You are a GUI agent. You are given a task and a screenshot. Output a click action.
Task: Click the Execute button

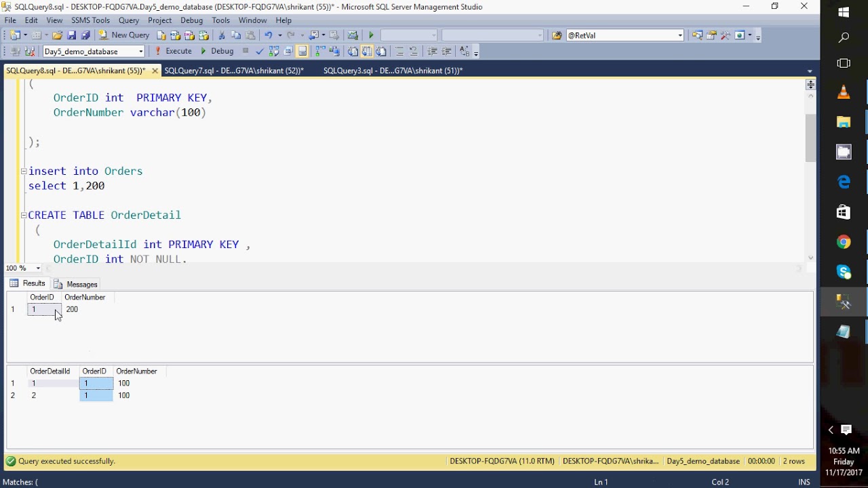pos(174,51)
